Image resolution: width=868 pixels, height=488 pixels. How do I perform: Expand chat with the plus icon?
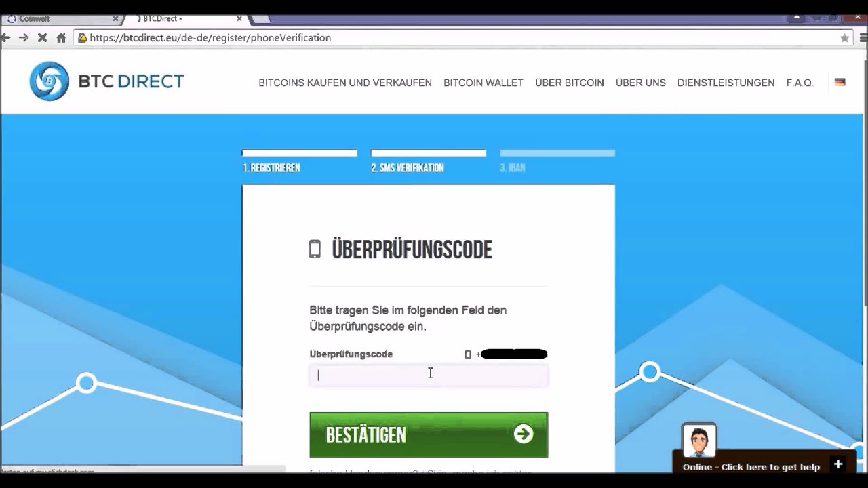[x=837, y=465]
